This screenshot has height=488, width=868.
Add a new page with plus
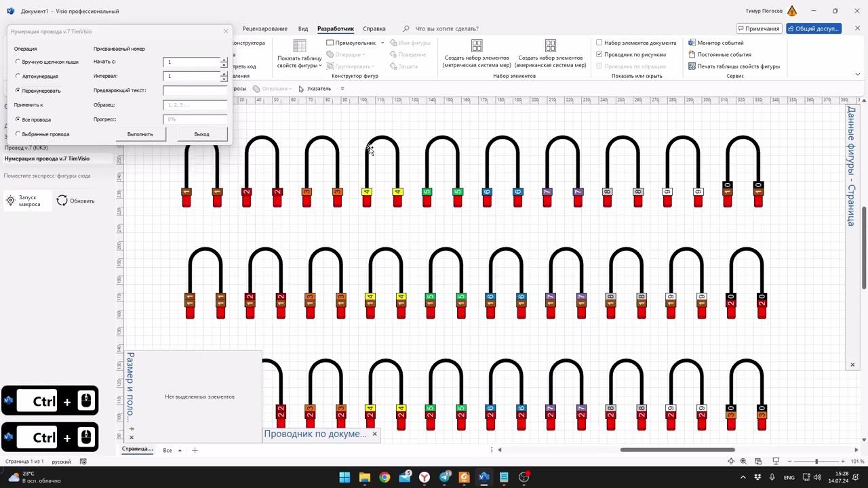tap(195, 450)
